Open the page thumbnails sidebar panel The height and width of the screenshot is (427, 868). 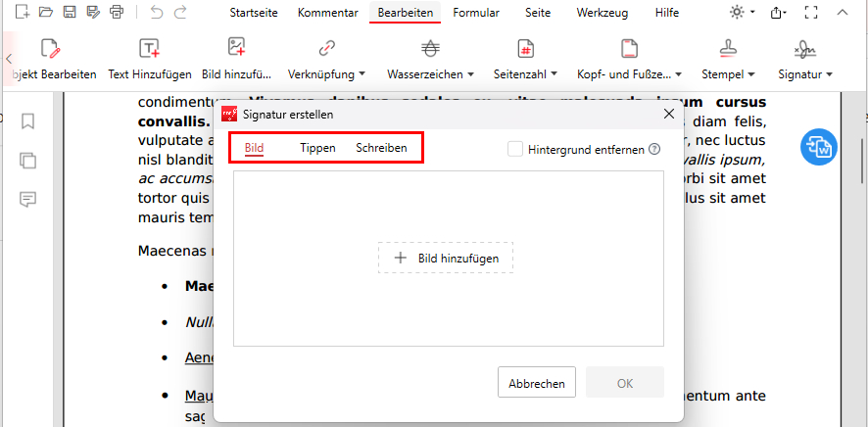pyautogui.click(x=27, y=161)
